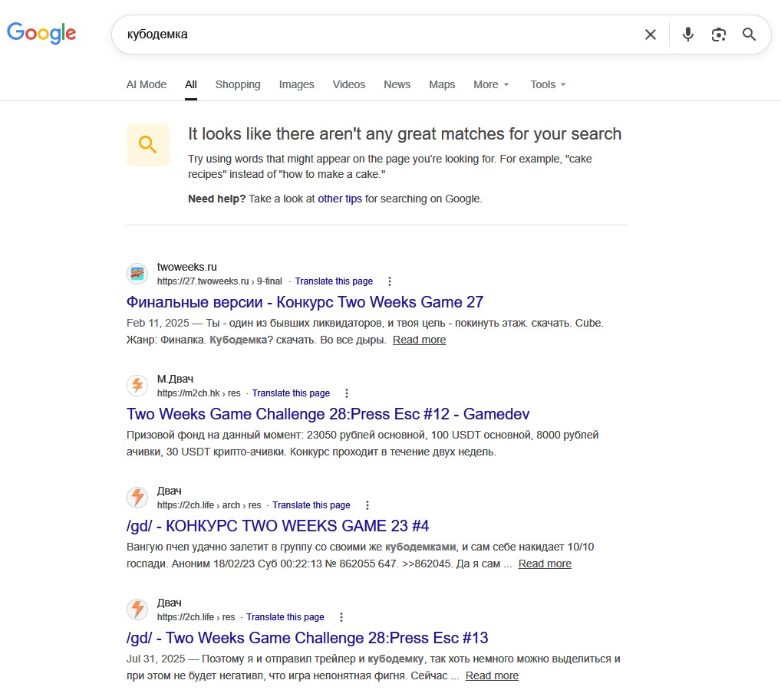Click the Google logo
This screenshot has width=781, height=700.
41,33
